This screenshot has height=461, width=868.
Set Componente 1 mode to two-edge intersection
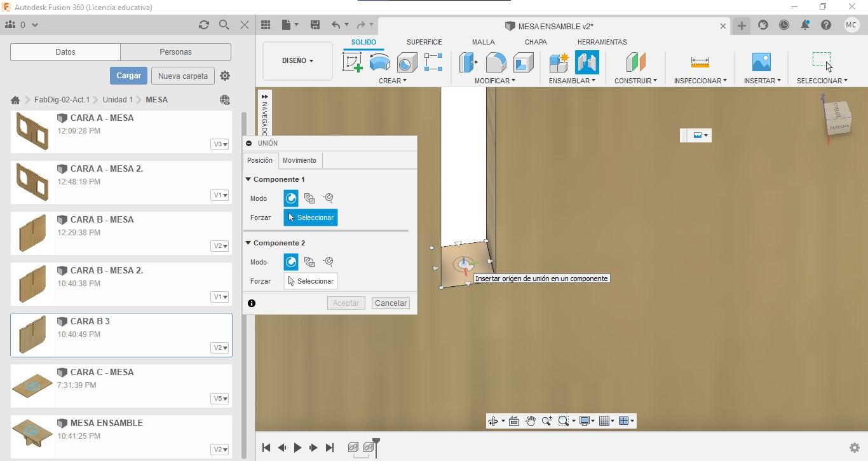328,198
